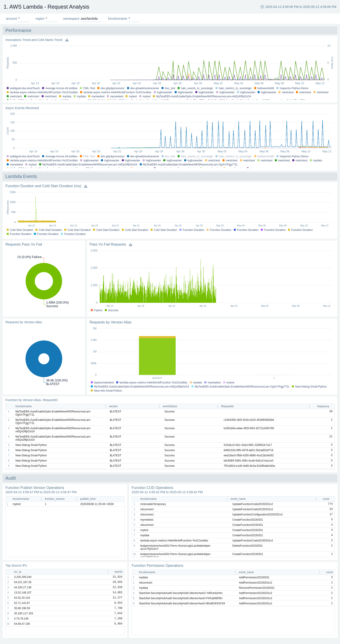340x644 pixels.
Task: Click the orange Failure legend dot
Action: coord(92,310)
